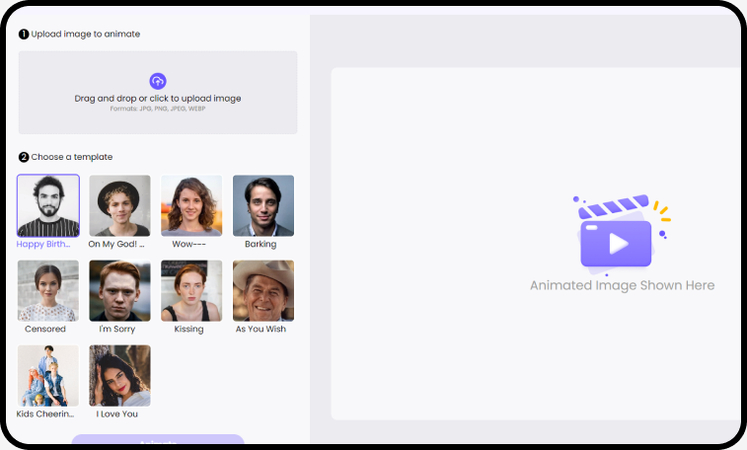Choose the On My God template
The image size is (747, 450).
tap(120, 206)
